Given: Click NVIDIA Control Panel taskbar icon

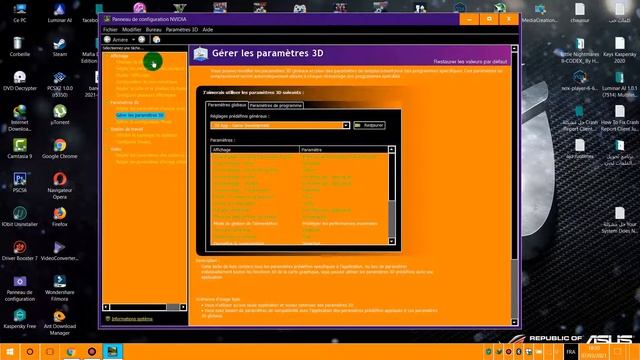Looking at the screenshot, I should point(112,352).
